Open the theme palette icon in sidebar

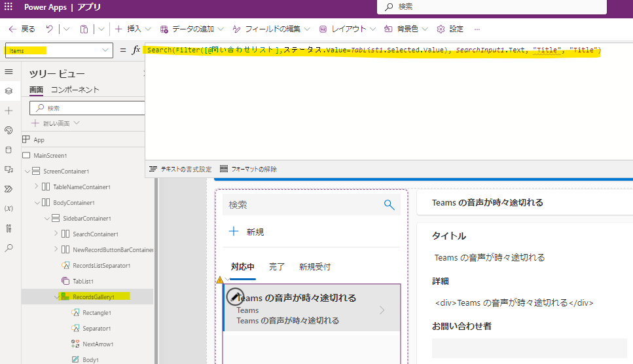(9, 130)
